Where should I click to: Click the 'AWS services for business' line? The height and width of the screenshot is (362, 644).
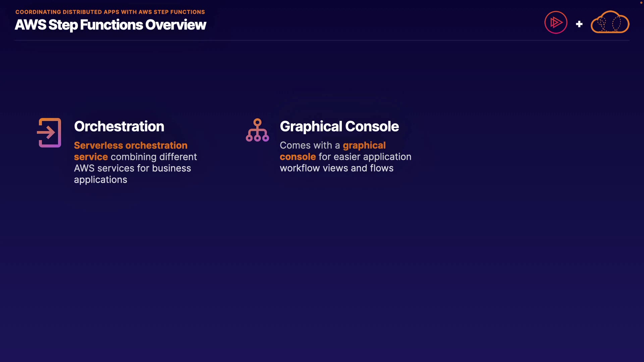pos(132,168)
